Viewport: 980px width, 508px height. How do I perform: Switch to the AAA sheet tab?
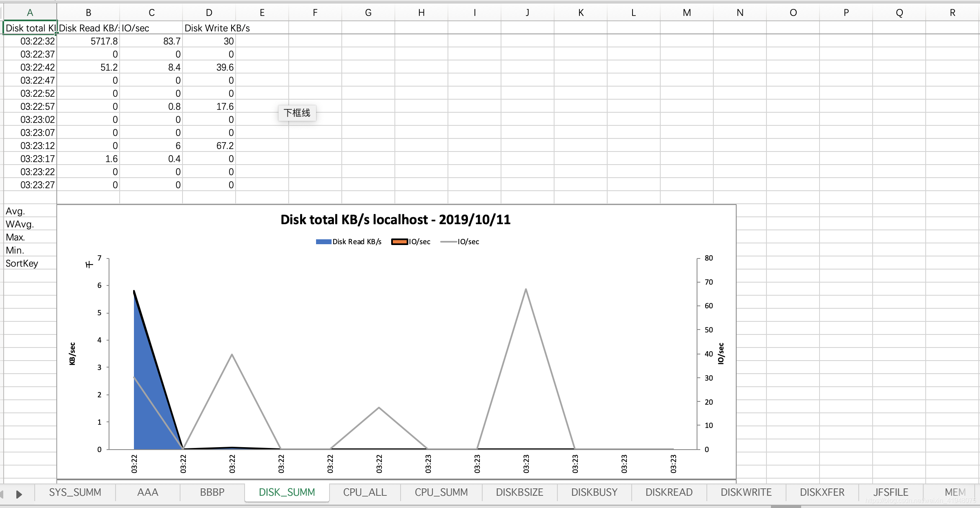click(x=147, y=492)
